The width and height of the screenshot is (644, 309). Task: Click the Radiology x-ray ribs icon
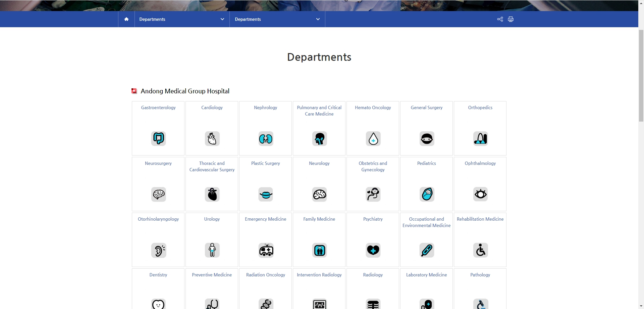(373, 304)
